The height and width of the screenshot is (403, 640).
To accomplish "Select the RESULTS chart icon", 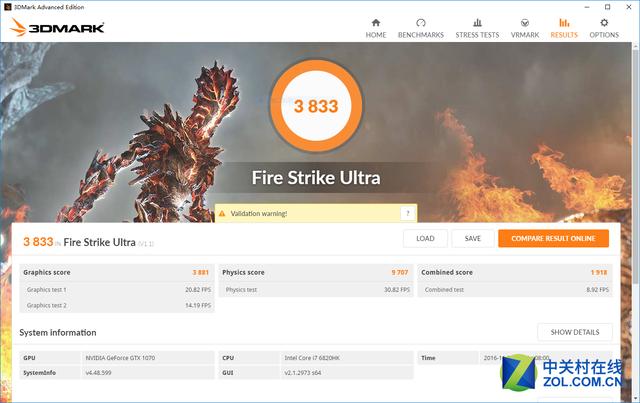I will coord(564,22).
